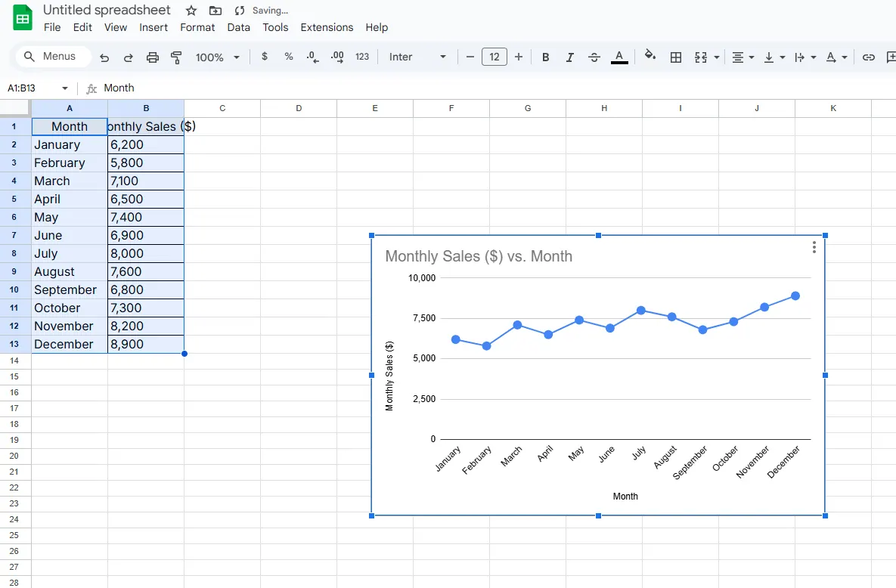Toggle strikethrough formatting
This screenshot has width=896, height=588.
click(x=594, y=57)
